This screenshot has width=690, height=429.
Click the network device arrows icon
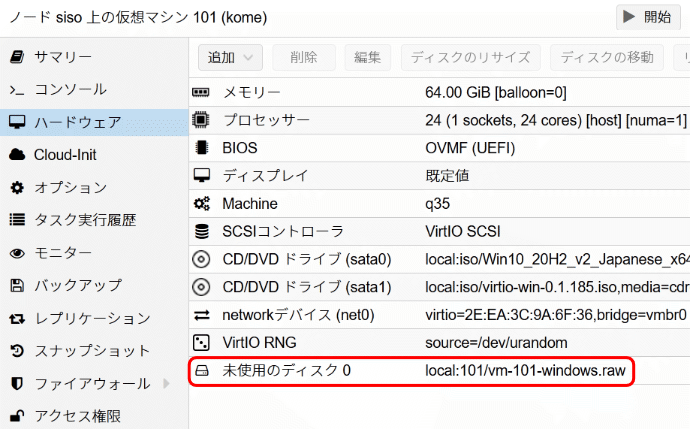coord(201,316)
